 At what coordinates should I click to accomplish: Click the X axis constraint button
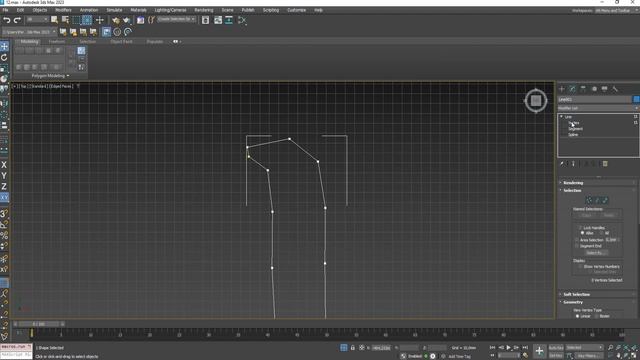(x=4, y=165)
